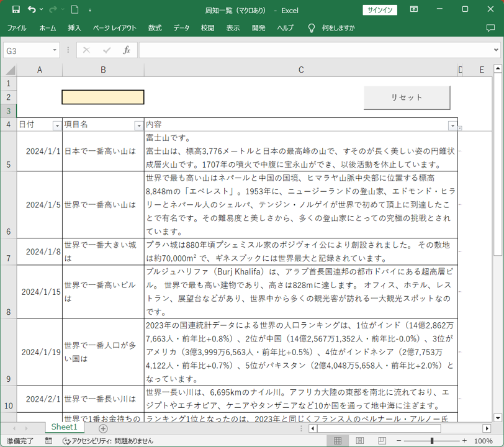Open the 日付 column filter dropdown
Screen dimensions: 504x447
56,125
